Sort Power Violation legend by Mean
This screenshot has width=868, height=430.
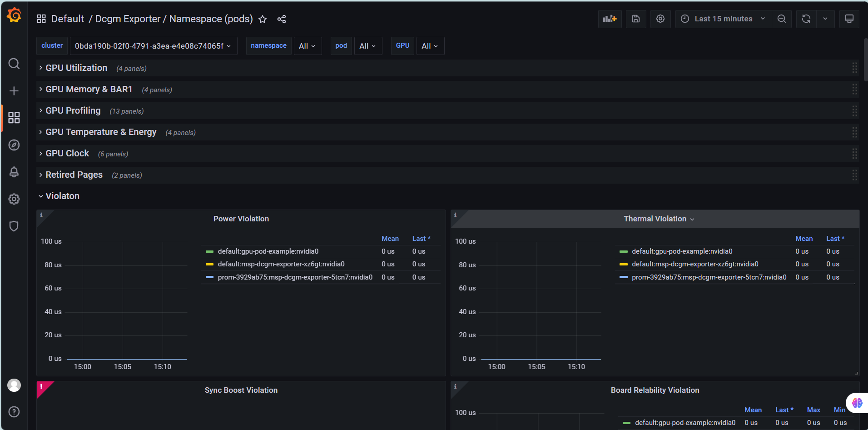pos(390,239)
